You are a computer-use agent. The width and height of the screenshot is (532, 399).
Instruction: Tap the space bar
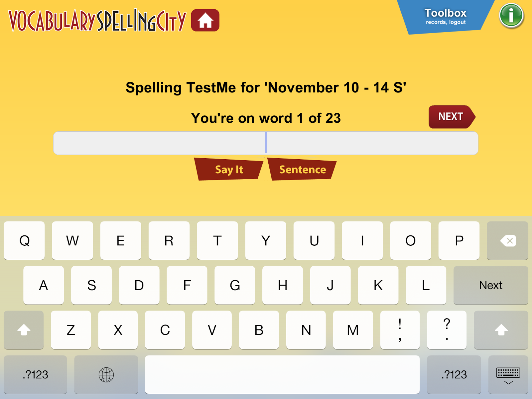point(282,375)
